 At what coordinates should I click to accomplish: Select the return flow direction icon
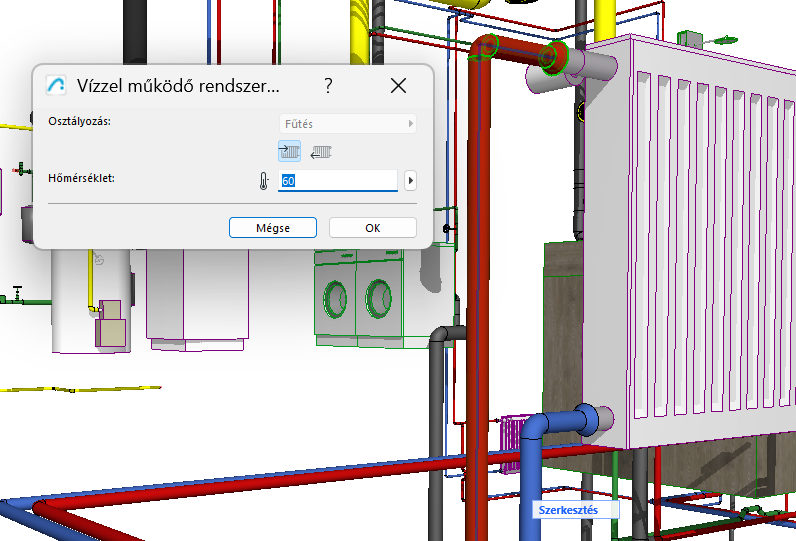tap(321, 151)
